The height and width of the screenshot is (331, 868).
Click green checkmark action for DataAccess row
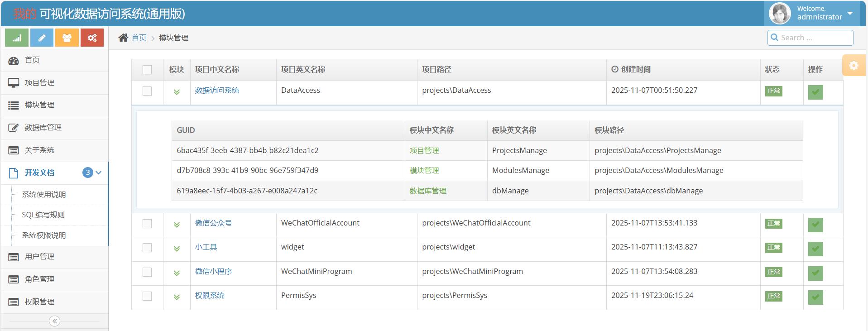tap(815, 92)
